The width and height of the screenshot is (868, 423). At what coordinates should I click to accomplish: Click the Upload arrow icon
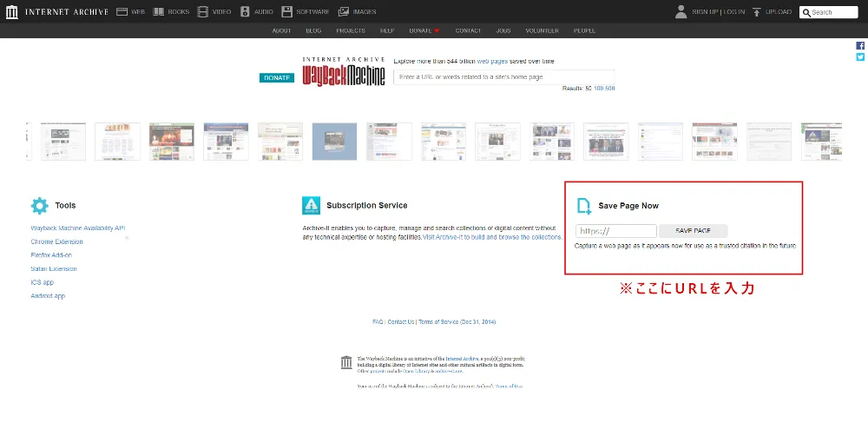[x=757, y=11]
